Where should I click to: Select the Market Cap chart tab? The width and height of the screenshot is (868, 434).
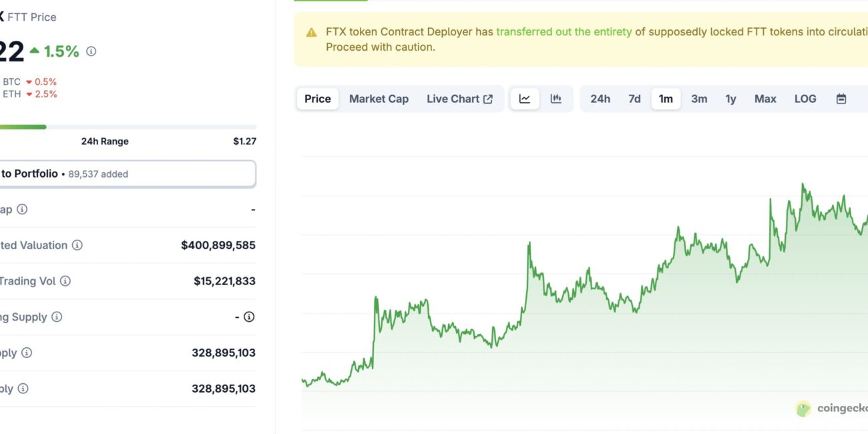pos(379,99)
